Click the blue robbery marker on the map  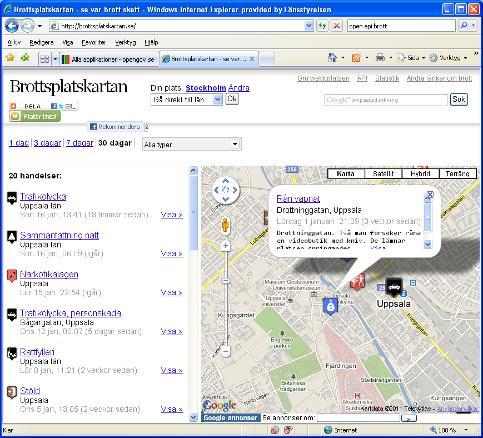tap(330, 306)
